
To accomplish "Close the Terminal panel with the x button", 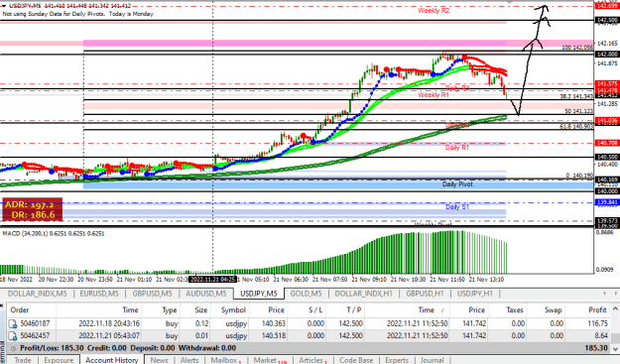I will tap(2, 305).
